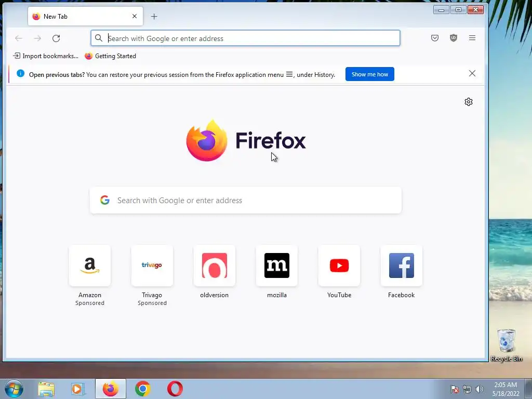Click the taskbar clock and date

pyautogui.click(x=506, y=389)
